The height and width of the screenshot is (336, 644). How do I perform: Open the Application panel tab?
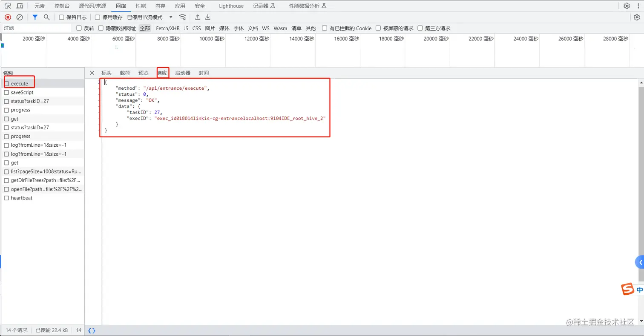180,6
